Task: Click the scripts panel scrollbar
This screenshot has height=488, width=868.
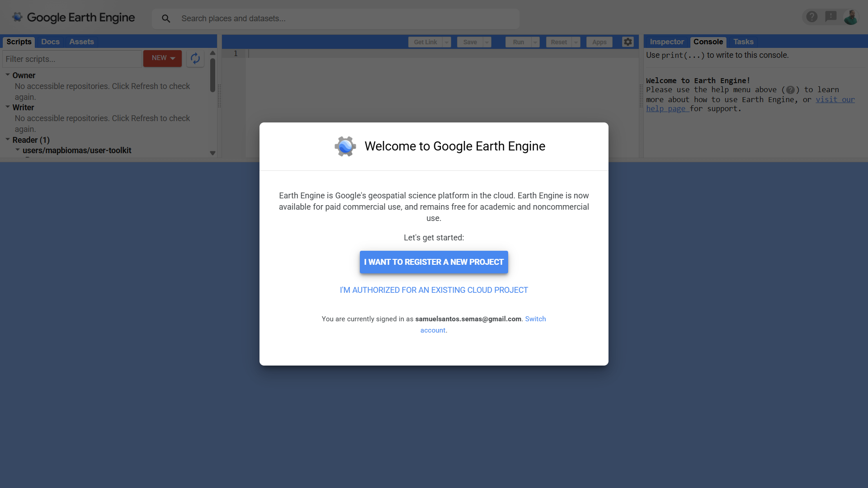Action: [x=212, y=81]
